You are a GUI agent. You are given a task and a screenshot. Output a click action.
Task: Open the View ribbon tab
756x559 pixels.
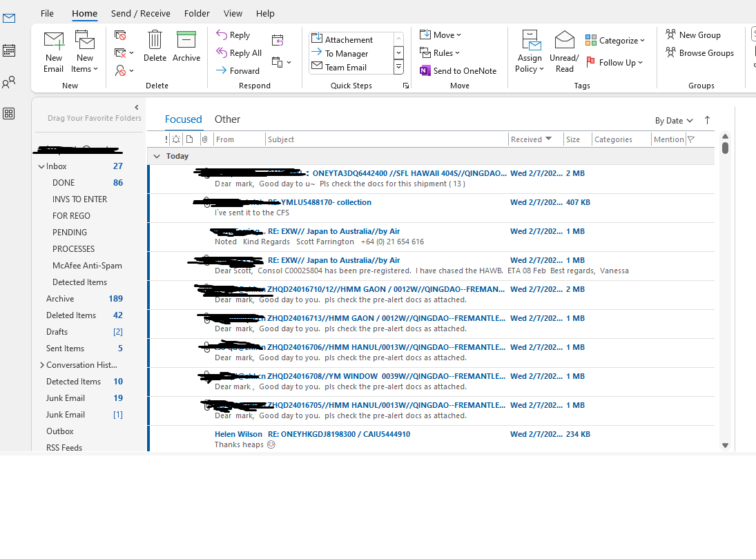pyautogui.click(x=233, y=14)
